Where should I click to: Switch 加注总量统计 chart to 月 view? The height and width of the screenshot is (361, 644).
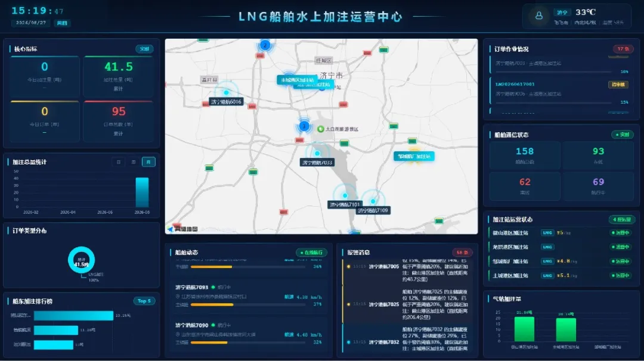coord(148,162)
